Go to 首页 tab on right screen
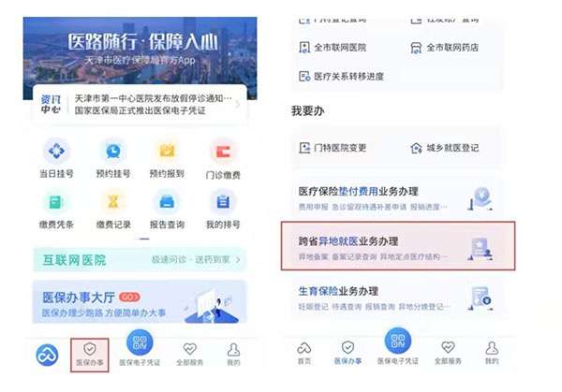Screen dimensions: 562x392 (x=303, y=353)
